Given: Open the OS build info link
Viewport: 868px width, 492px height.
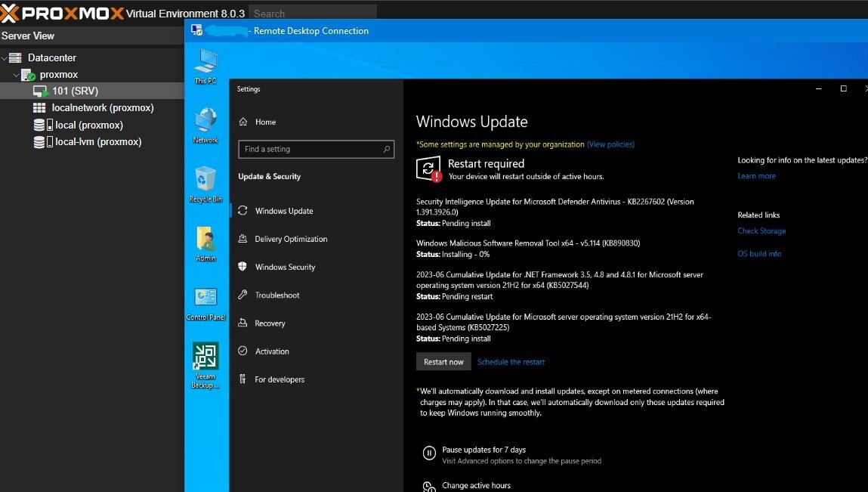Looking at the screenshot, I should point(759,253).
